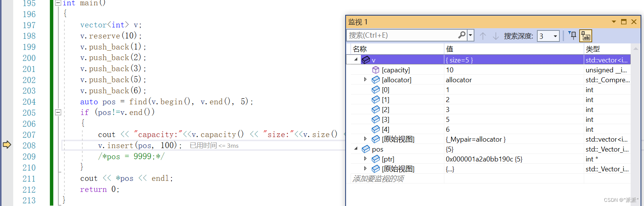Click the pin icon in Watch toolbar
644x206 pixels.
tap(572, 35)
